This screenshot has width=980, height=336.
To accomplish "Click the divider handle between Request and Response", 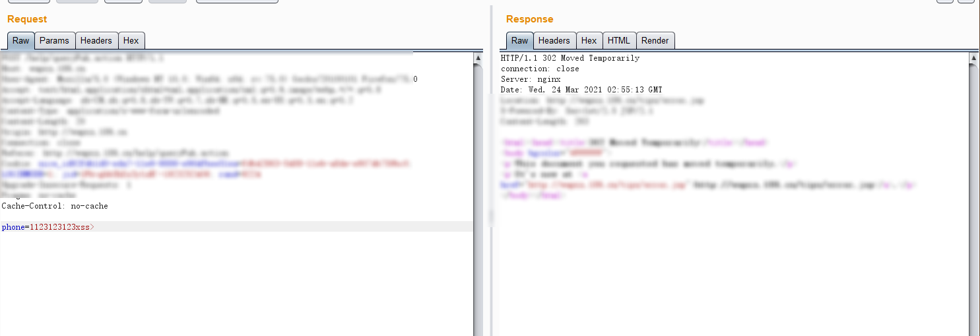I will point(490,217).
